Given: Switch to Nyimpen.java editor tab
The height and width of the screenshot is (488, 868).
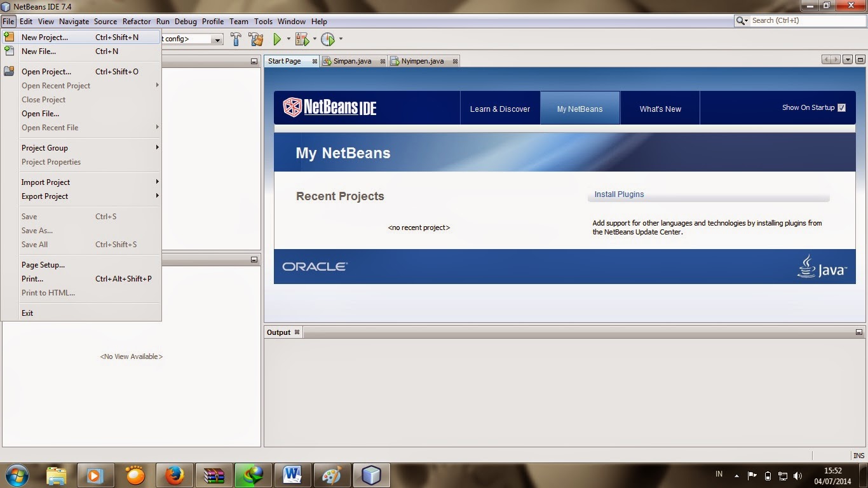Looking at the screenshot, I should pos(423,62).
